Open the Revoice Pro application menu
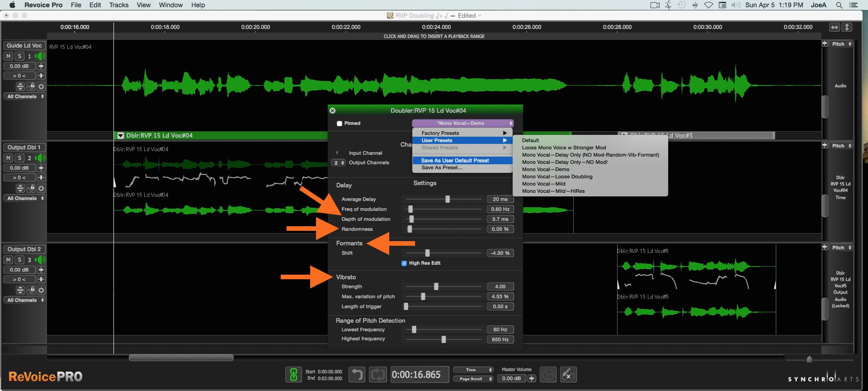 [43, 5]
